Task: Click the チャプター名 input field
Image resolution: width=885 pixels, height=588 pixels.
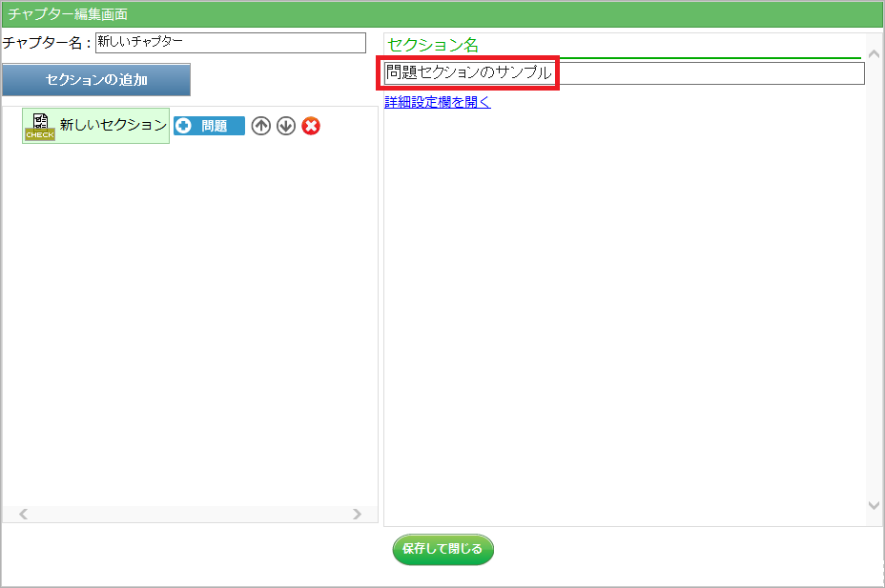Action: [x=231, y=43]
